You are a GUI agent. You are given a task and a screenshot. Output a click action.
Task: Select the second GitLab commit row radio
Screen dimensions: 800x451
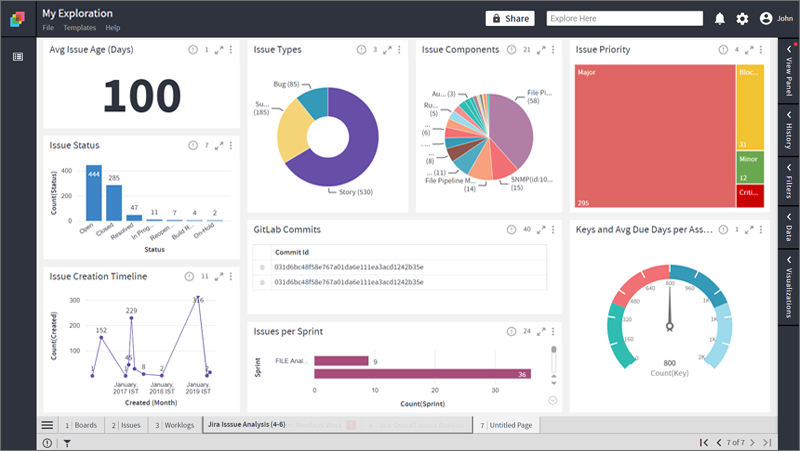click(262, 282)
